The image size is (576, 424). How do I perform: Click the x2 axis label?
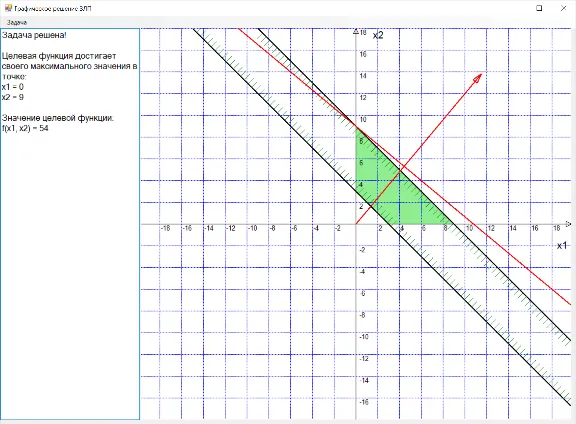[x=378, y=35]
